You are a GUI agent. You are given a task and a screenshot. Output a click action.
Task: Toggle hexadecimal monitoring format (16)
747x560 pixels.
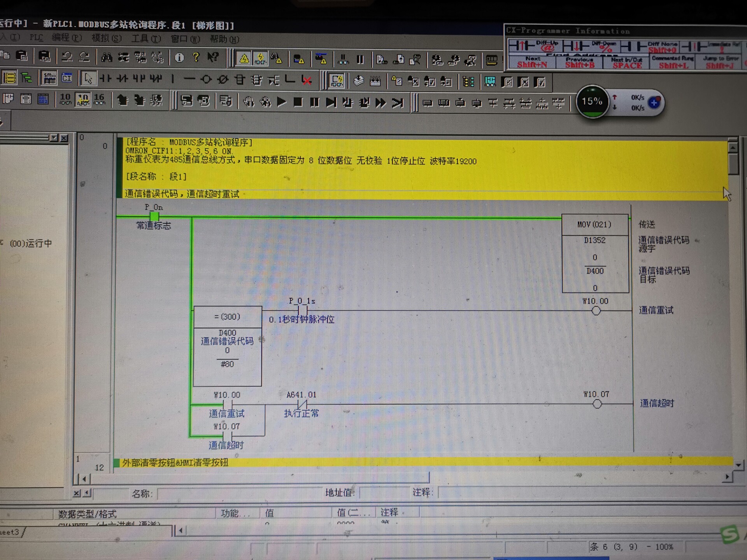(x=100, y=100)
